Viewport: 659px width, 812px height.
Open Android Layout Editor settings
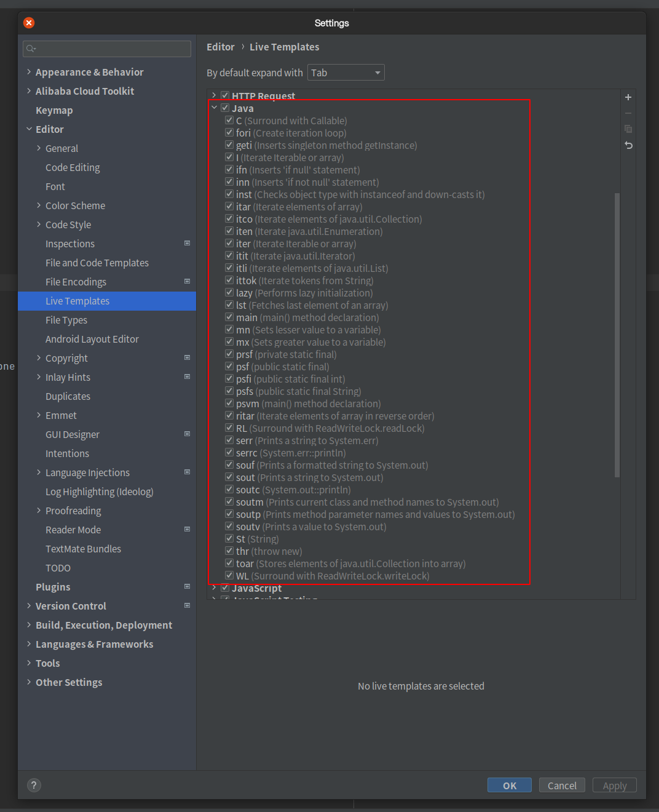(92, 339)
